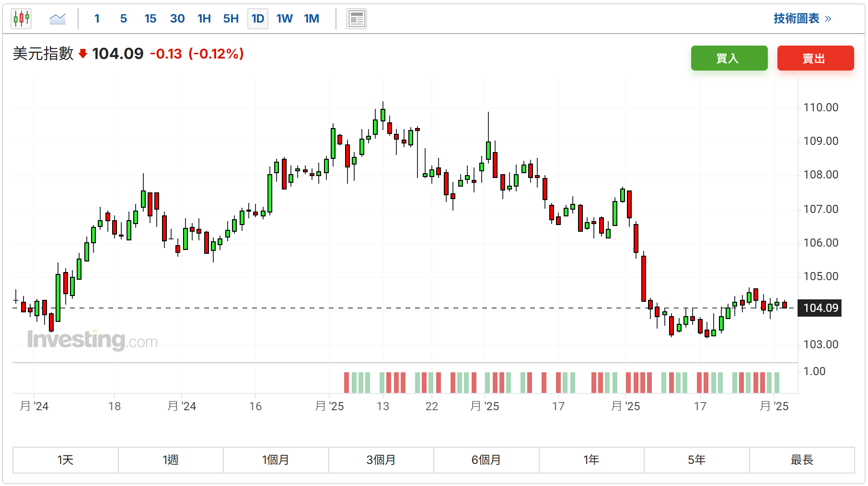
Task: Click the red 賣出 button
Action: tap(815, 58)
